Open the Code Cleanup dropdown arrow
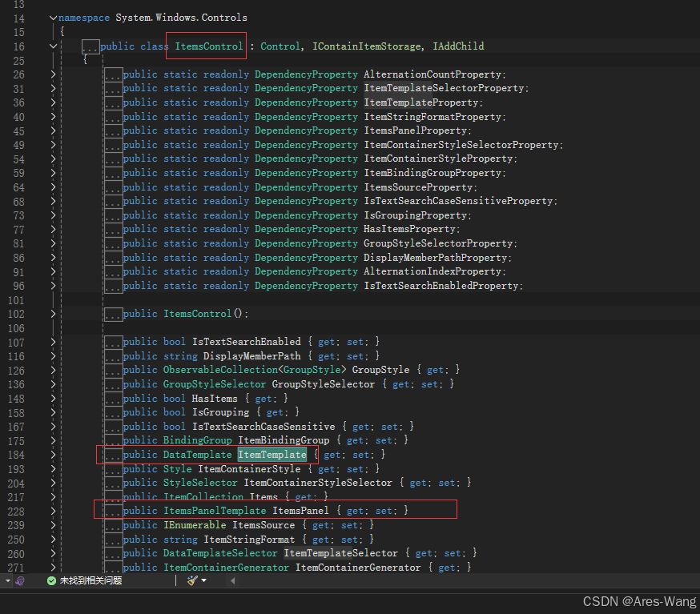The image size is (700, 614). pos(203,579)
